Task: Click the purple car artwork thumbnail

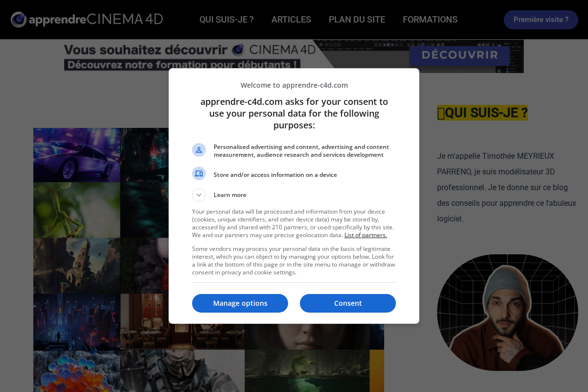Action: click(x=77, y=155)
